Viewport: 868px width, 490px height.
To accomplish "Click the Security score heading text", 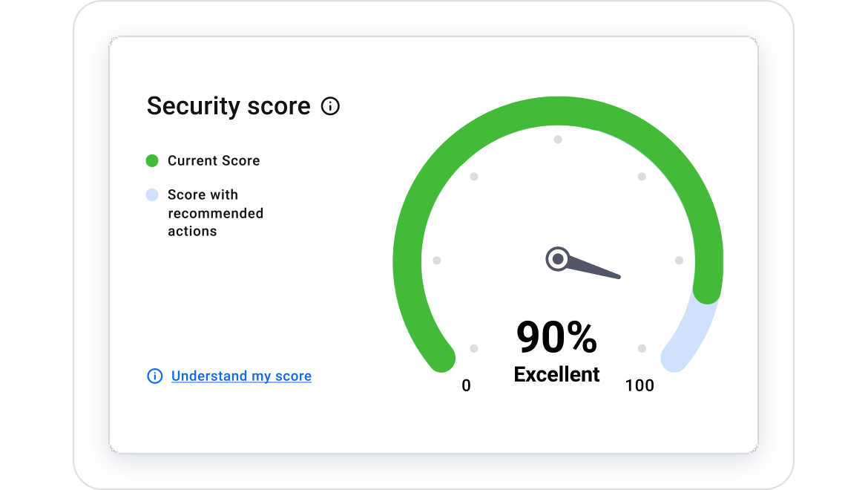I will (x=228, y=105).
